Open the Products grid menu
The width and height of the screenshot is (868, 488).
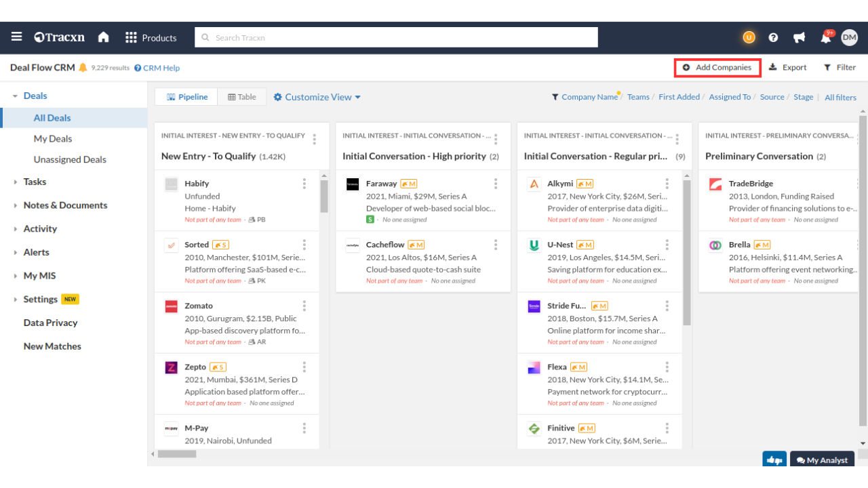tap(151, 38)
